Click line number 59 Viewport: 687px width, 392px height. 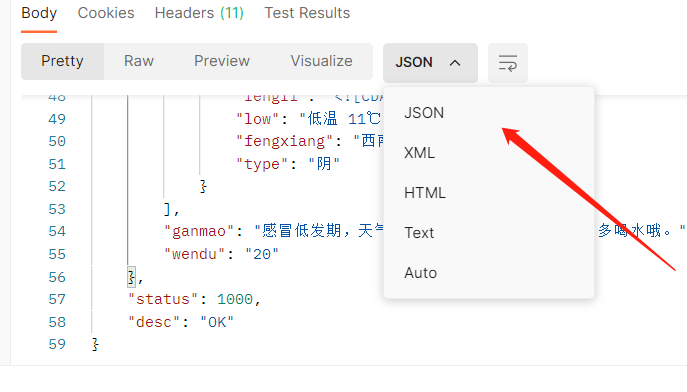[57, 344]
